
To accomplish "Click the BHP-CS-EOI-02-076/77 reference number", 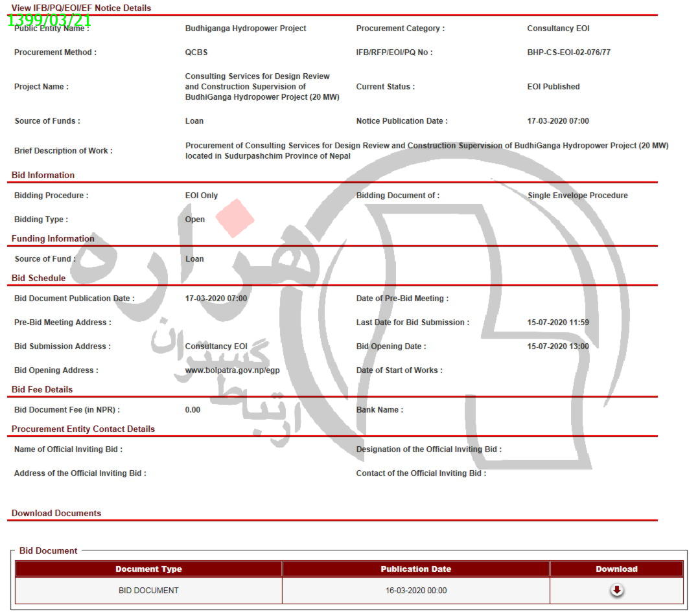I will click(568, 52).
